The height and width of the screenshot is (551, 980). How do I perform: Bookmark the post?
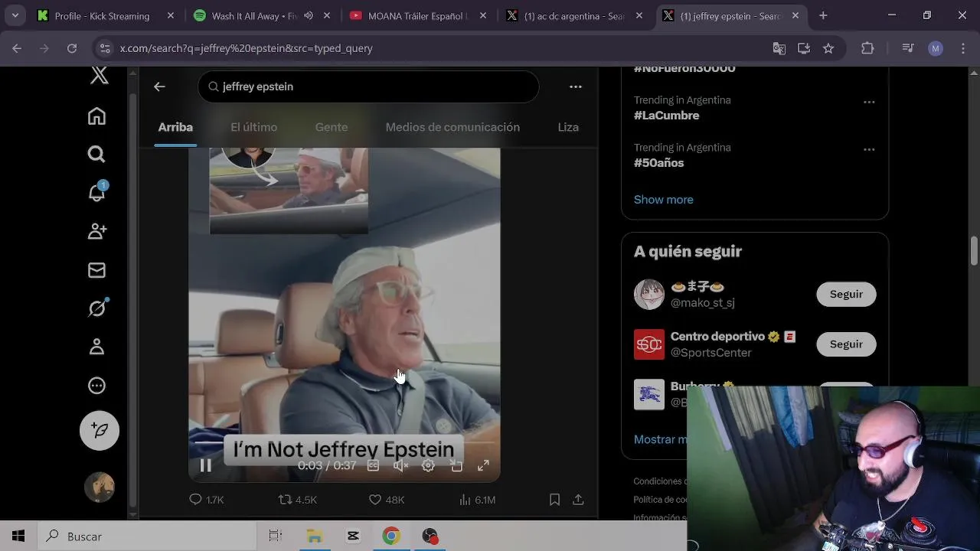[x=554, y=500]
